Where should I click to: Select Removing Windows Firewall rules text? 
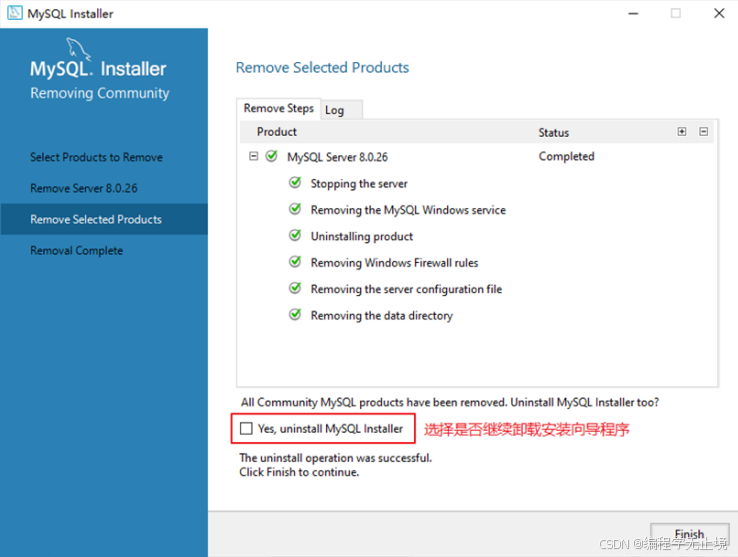(x=394, y=263)
